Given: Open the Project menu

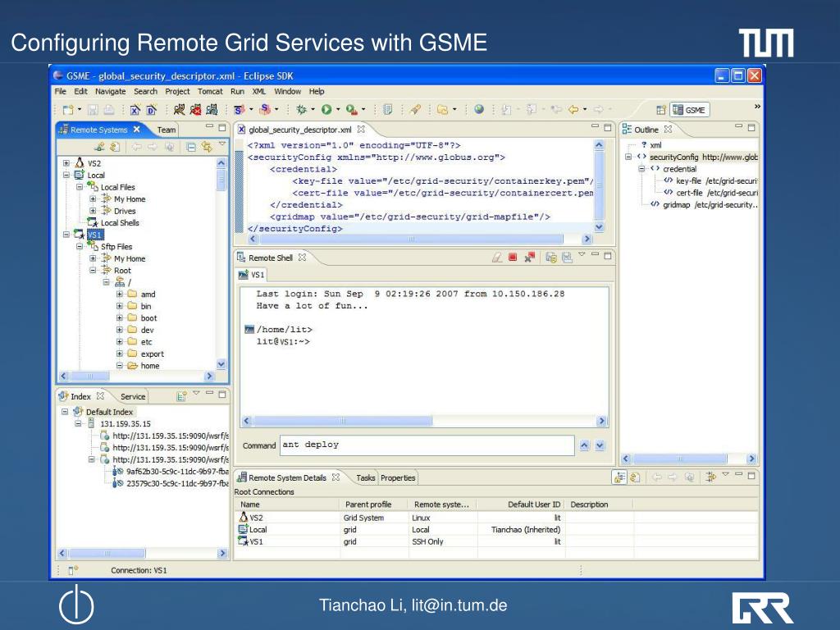Looking at the screenshot, I should click(177, 92).
